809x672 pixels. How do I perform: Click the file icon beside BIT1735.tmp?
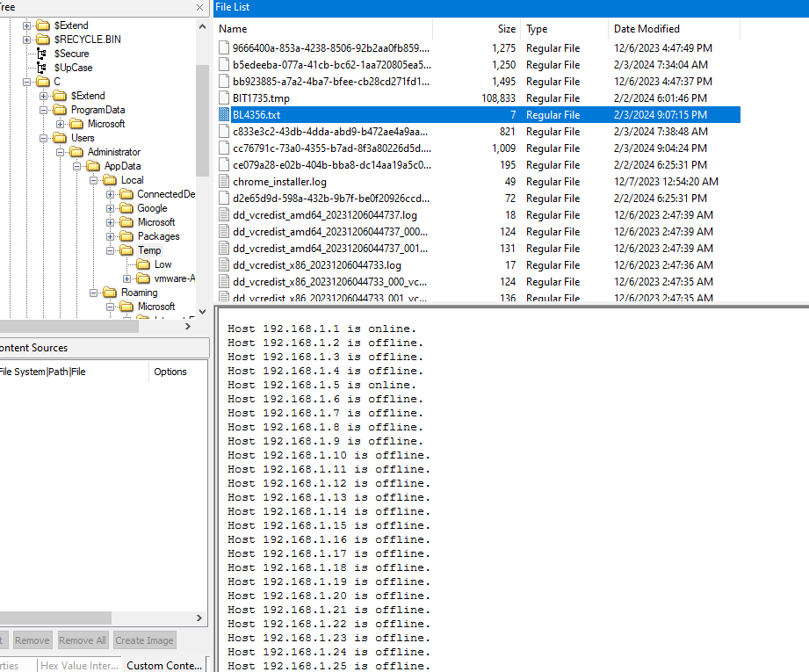tap(224, 98)
